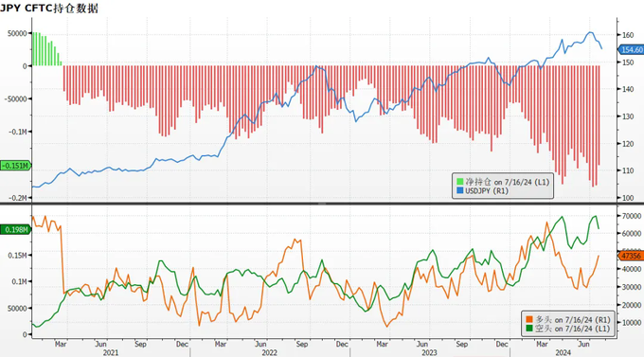Click the 10000 tick on lower right axis
The width and height of the screenshot is (644, 357).
[x=632, y=323]
